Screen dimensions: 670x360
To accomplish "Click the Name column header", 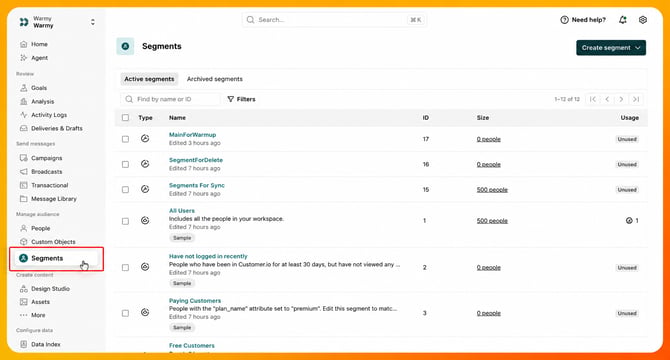I will click(x=177, y=117).
